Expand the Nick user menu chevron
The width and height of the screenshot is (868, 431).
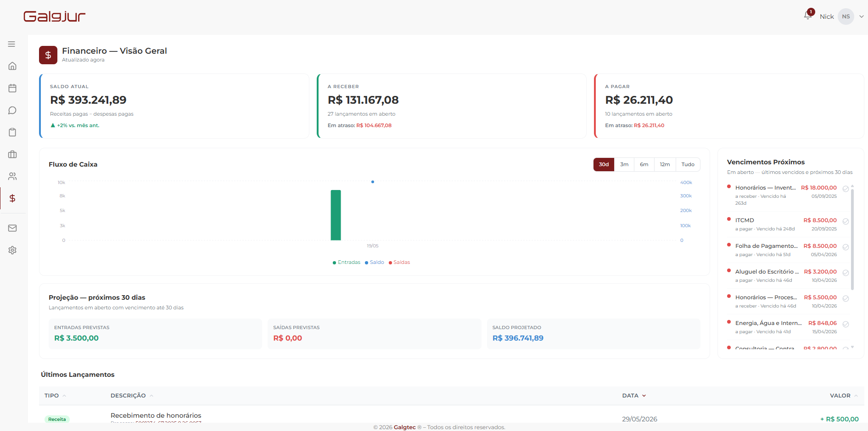point(862,17)
